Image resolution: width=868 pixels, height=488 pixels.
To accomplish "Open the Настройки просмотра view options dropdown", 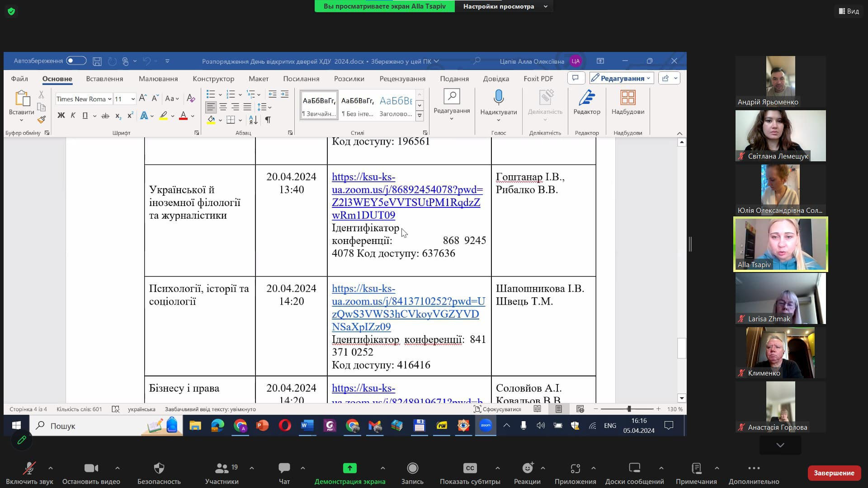I will [504, 6].
